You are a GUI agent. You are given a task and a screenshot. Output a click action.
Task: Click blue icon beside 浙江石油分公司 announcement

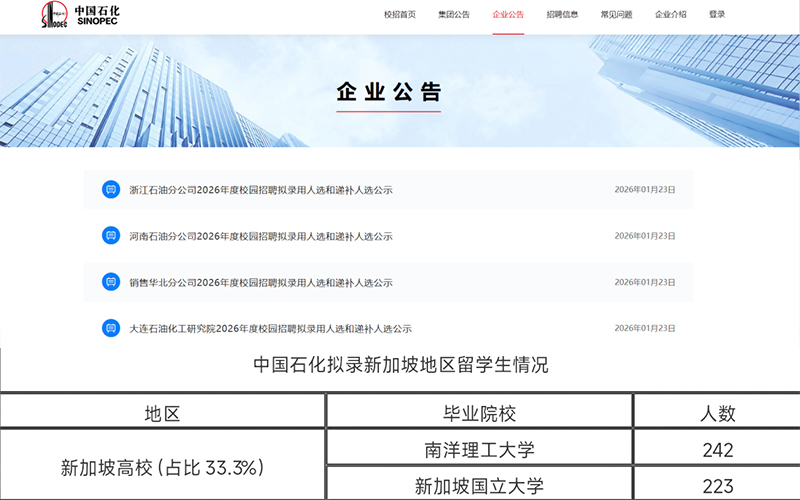click(x=111, y=189)
